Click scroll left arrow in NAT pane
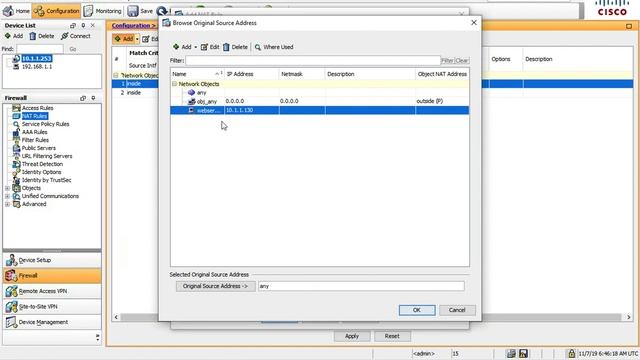This screenshot has width=640, height=360. (116, 317)
